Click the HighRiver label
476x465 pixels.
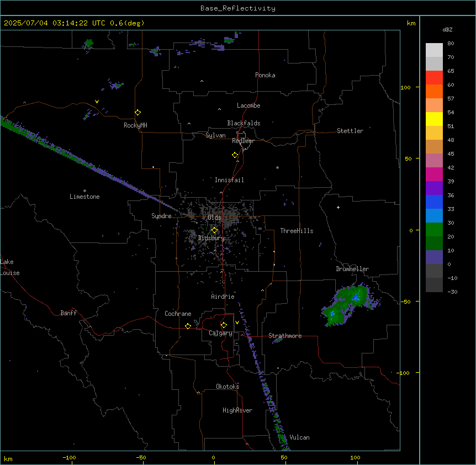click(x=237, y=410)
